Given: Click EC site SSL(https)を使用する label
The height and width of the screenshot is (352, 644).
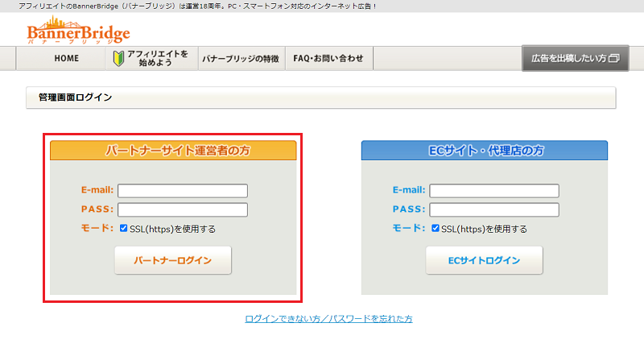Looking at the screenshot, I should 485,230.
